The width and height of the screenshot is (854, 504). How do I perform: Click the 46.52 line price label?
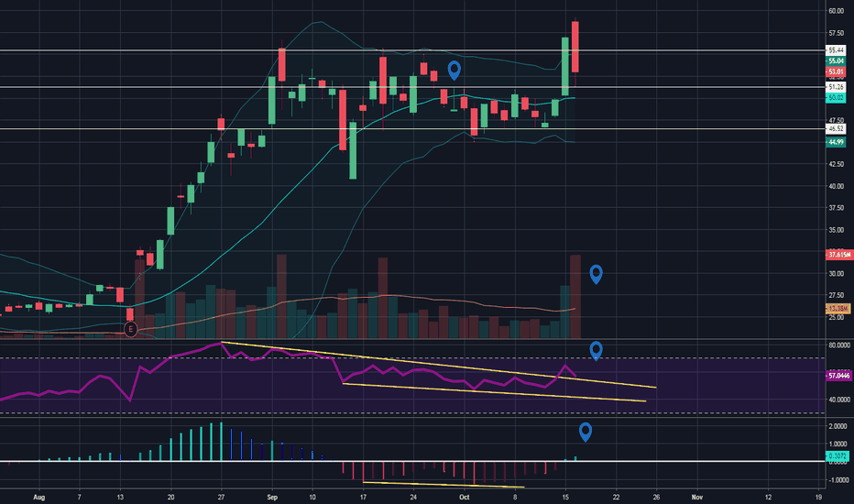(x=836, y=129)
